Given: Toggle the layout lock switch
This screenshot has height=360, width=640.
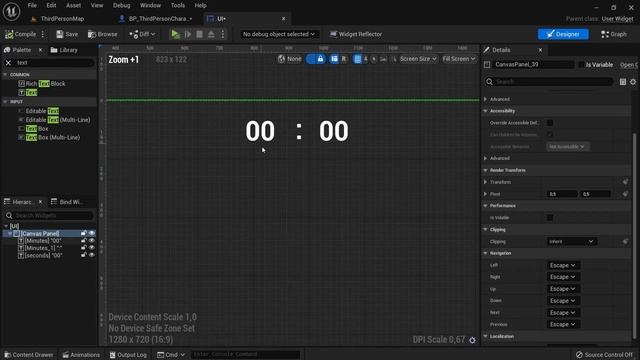Looking at the screenshot, I should [316, 59].
